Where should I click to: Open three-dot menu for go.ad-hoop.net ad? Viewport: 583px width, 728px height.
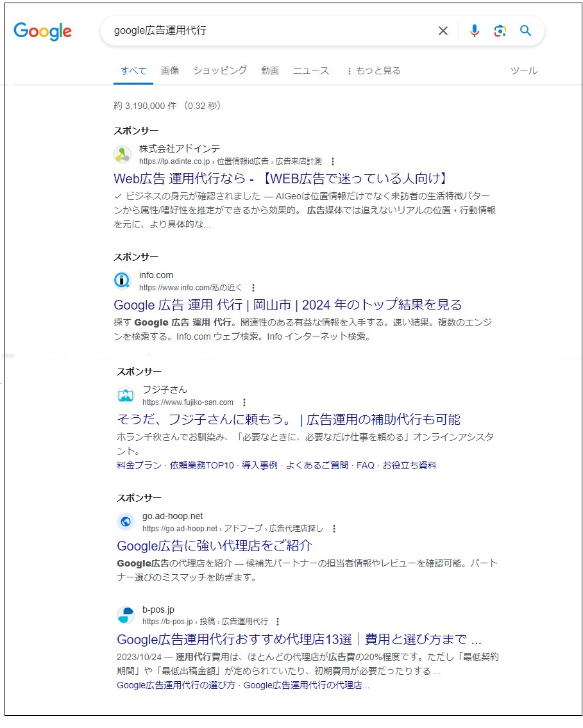[x=334, y=528]
